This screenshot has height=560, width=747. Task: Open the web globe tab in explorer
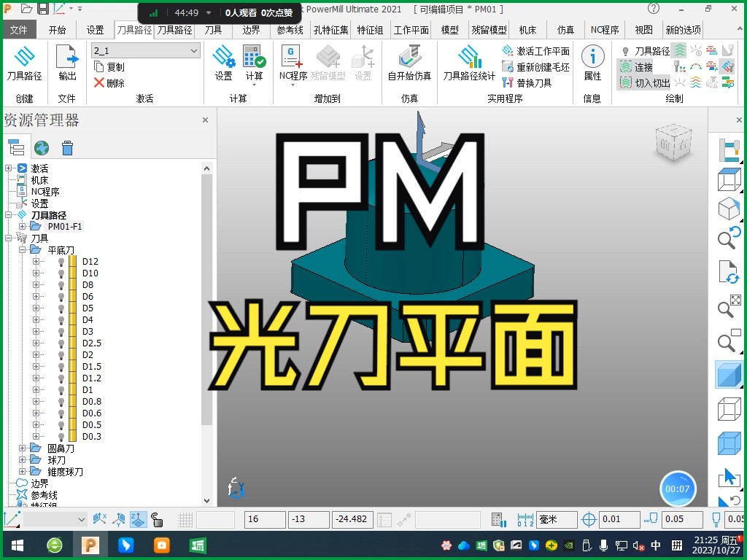click(42, 148)
